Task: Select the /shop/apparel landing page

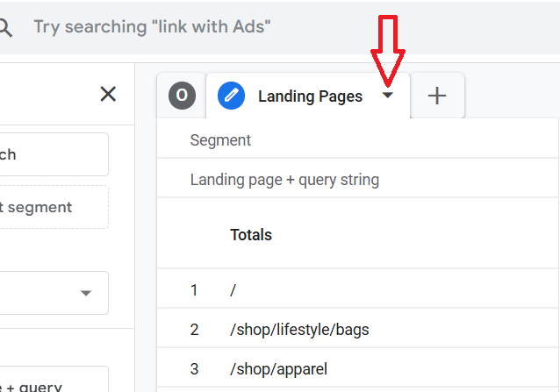Action: pyautogui.click(x=277, y=369)
